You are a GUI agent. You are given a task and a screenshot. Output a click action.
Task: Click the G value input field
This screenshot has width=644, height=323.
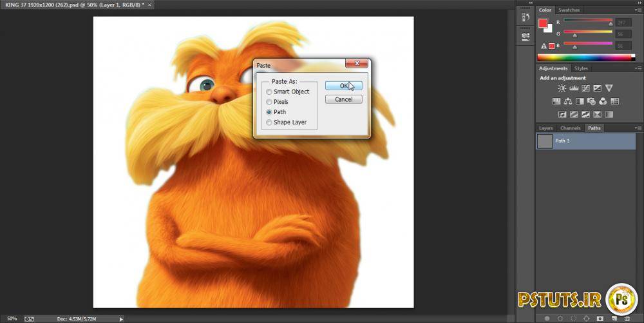click(623, 34)
